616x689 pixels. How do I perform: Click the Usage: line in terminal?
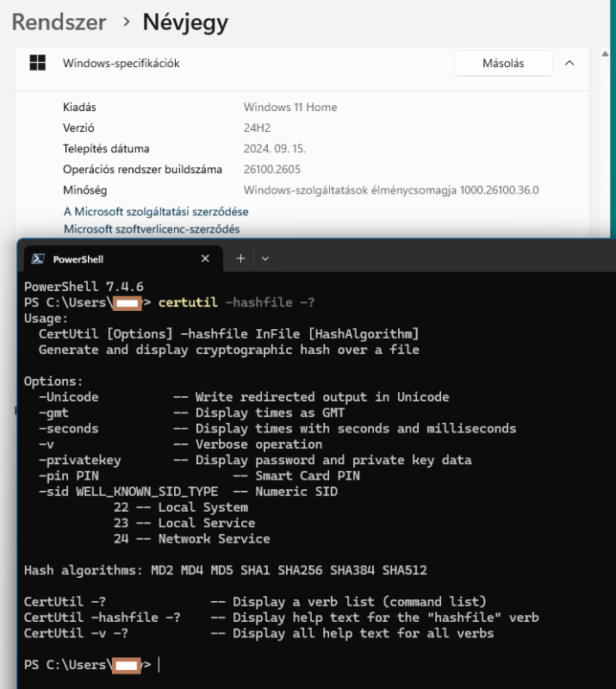coord(46,318)
